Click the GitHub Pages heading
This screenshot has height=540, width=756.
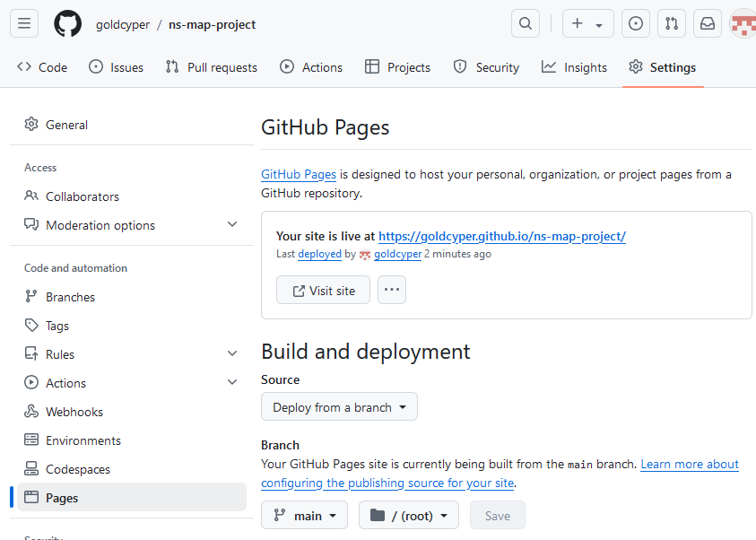(325, 127)
